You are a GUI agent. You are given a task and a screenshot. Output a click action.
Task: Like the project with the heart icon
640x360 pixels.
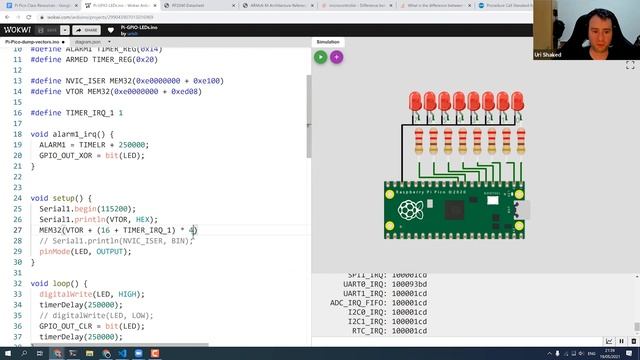click(111, 30)
